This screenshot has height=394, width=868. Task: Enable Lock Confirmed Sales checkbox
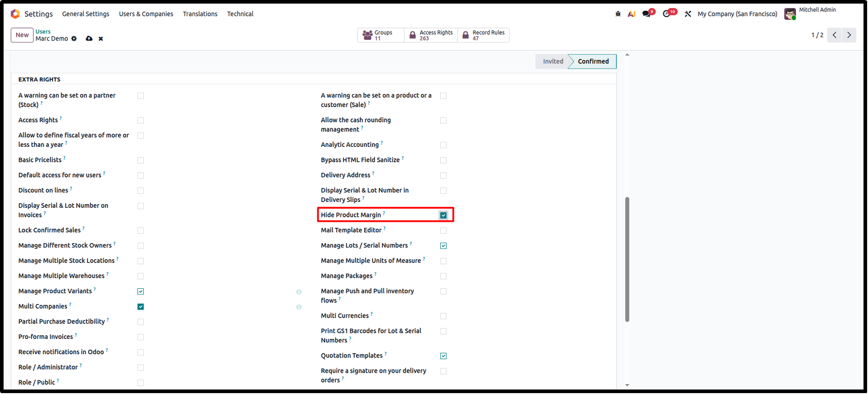click(x=141, y=230)
